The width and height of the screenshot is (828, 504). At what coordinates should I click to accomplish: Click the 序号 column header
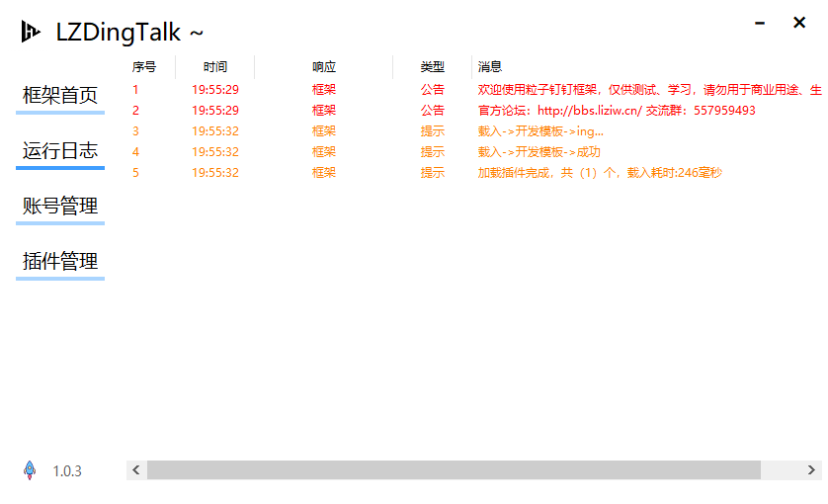(x=144, y=67)
